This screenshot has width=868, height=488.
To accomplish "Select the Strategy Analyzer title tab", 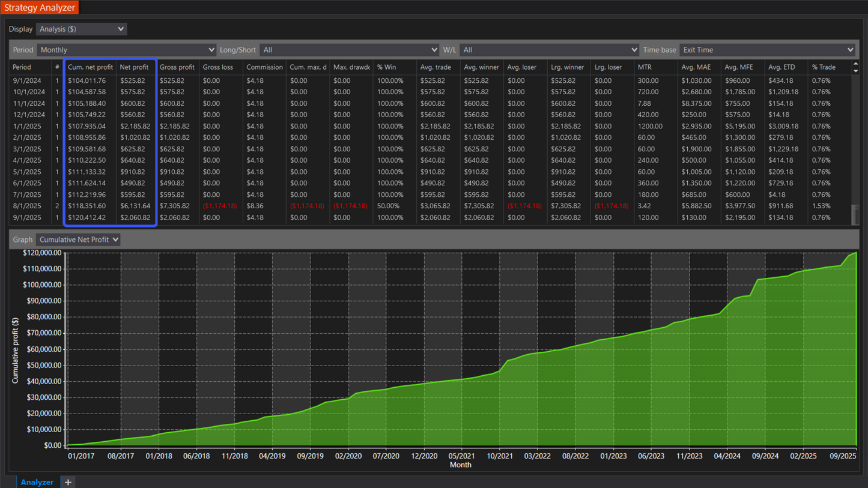I will [x=40, y=8].
